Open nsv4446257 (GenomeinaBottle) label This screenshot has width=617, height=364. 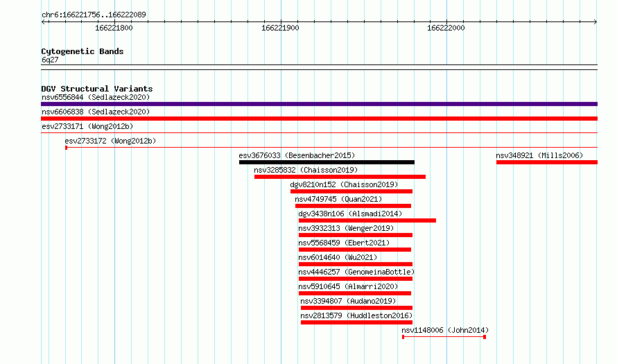pyautogui.click(x=356, y=272)
